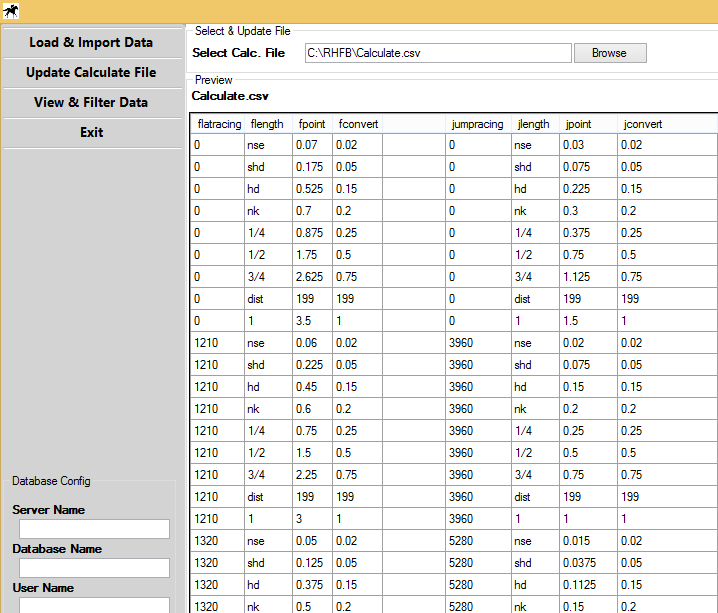
Task: Click the jconvert column header
Action: click(642, 124)
